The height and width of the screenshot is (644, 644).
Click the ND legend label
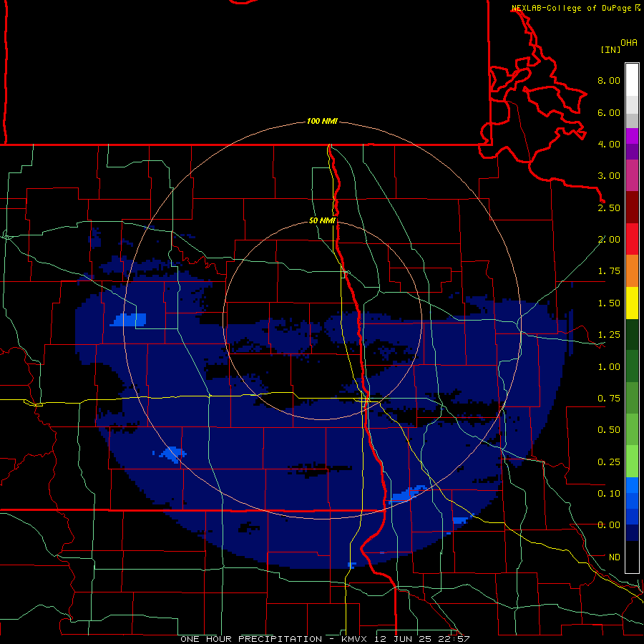[x=615, y=557]
